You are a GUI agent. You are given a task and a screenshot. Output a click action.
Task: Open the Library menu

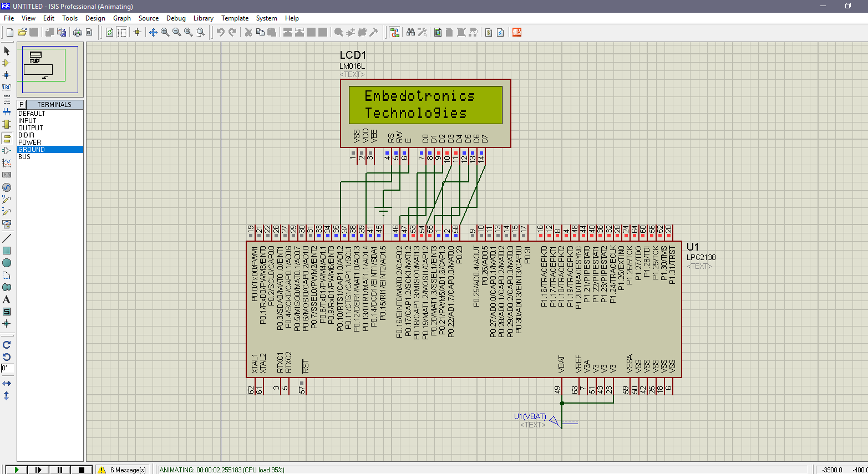pos(203,18)
